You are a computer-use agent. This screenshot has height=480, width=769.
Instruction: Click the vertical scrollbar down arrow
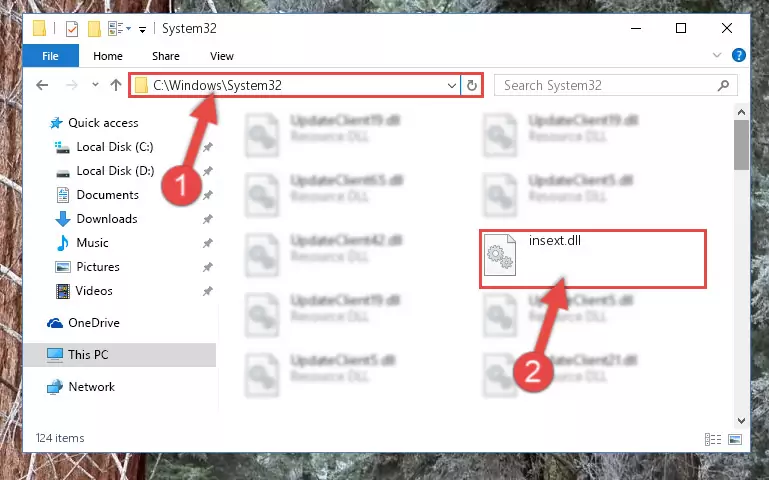click(741, 421)
